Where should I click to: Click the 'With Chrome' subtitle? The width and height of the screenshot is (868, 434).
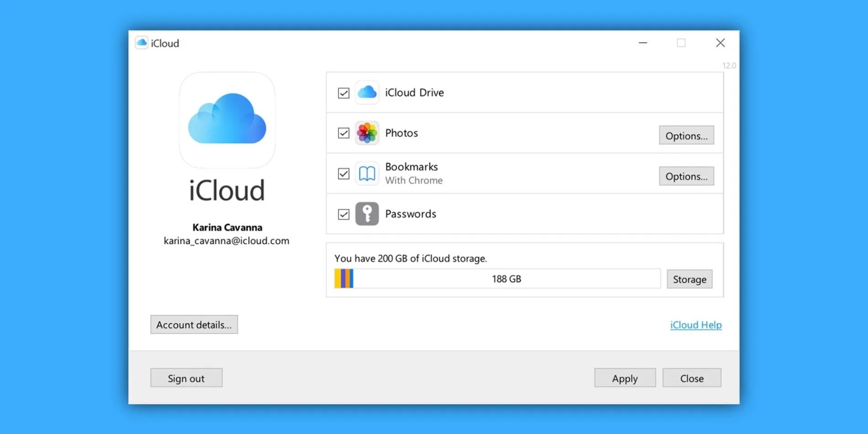point(414,180)
